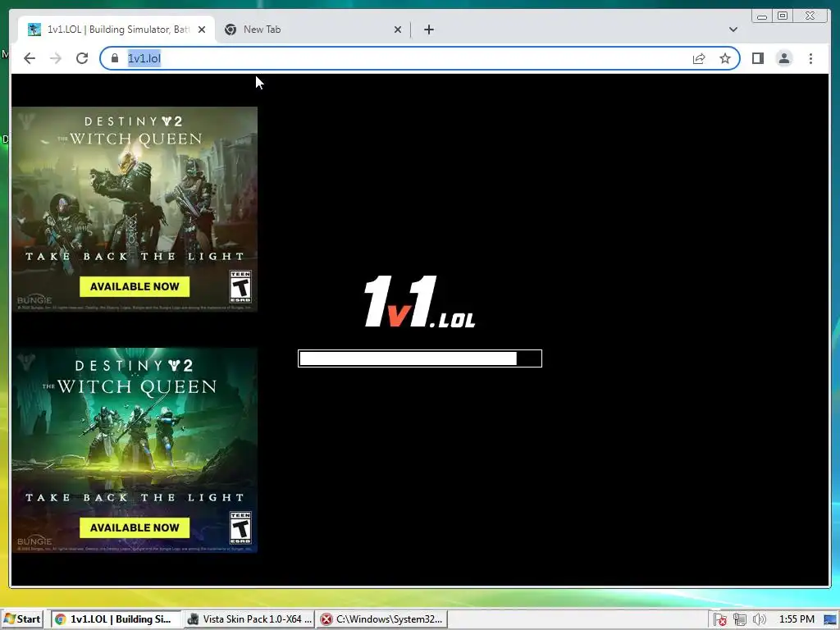Switch to the New Tab tab
The width and height of the screenshot is (840, 630).
coord(313,30)
